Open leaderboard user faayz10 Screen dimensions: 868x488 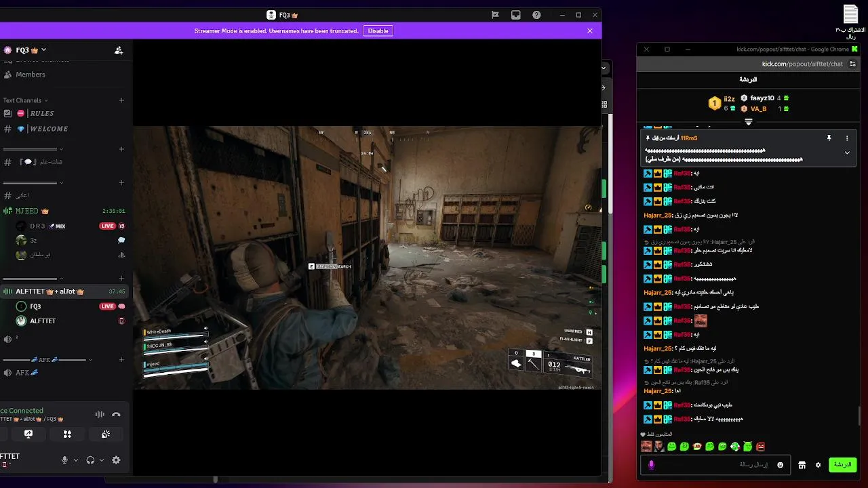click(762, 98)
